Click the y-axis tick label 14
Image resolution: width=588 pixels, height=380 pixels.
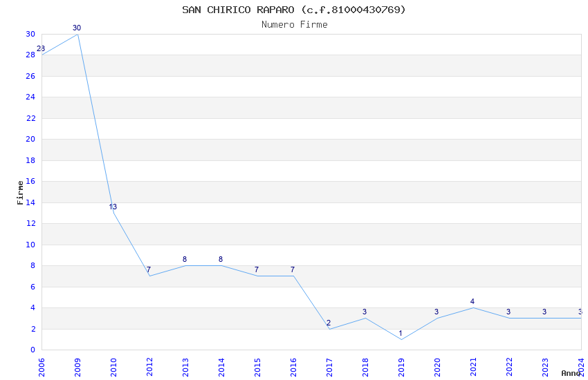(x=30, y=202)
